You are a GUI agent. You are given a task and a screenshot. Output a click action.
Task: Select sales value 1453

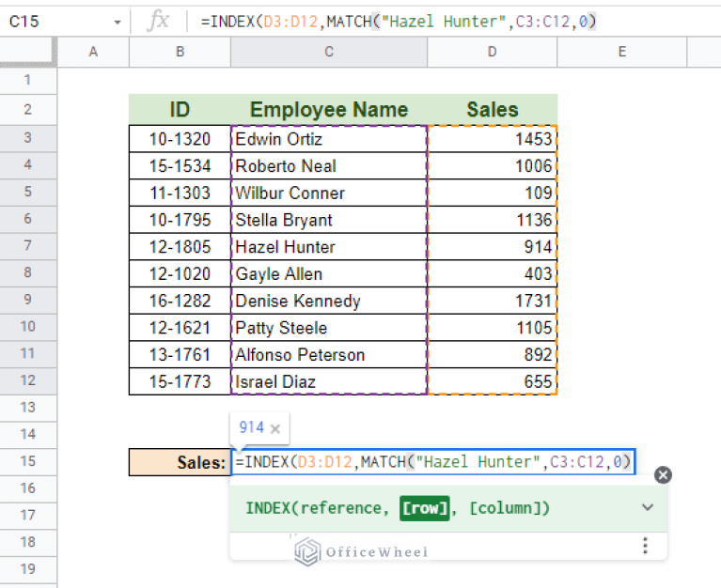click(492, 139)
